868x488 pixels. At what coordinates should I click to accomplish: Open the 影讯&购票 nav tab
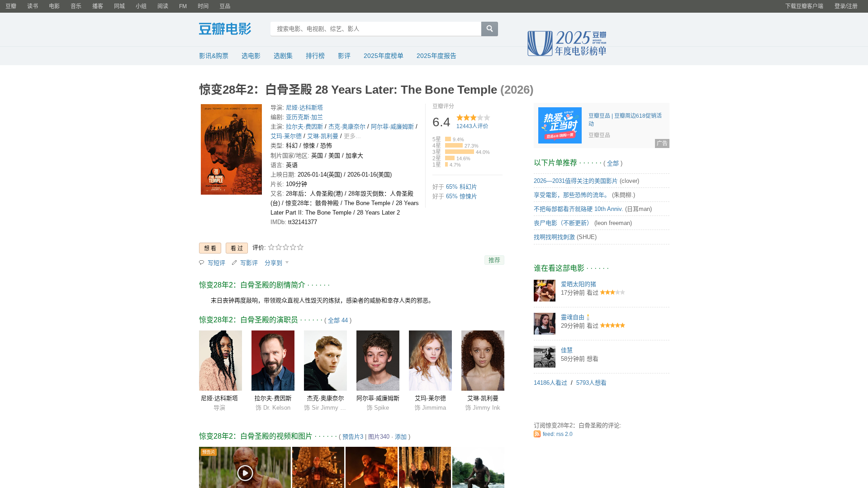click(213, 56)
